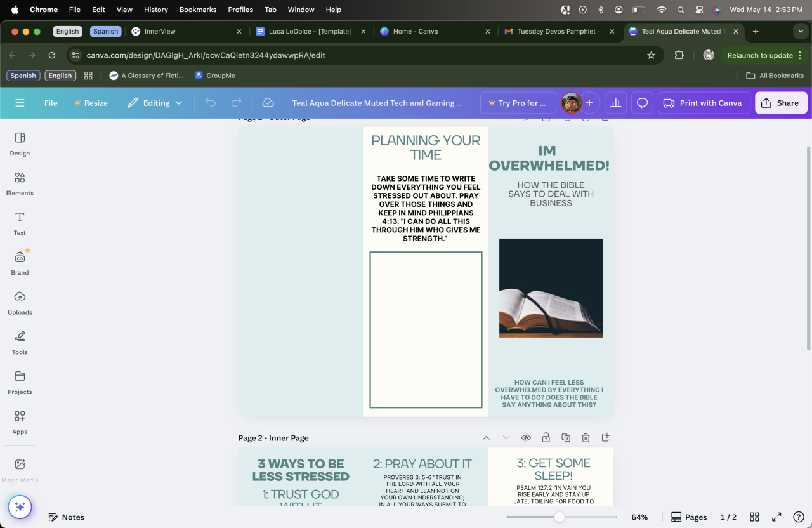This screenshot has width=812, height=528.
Task: Open the Design panel in sidebar
Action: pos(20,144)
